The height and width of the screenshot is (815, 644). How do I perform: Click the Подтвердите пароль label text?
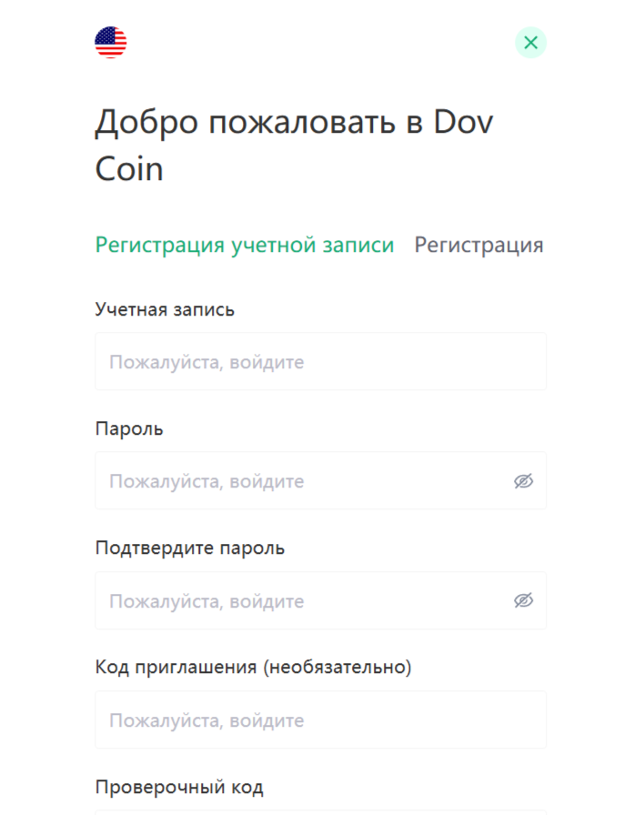coord(189,548)
